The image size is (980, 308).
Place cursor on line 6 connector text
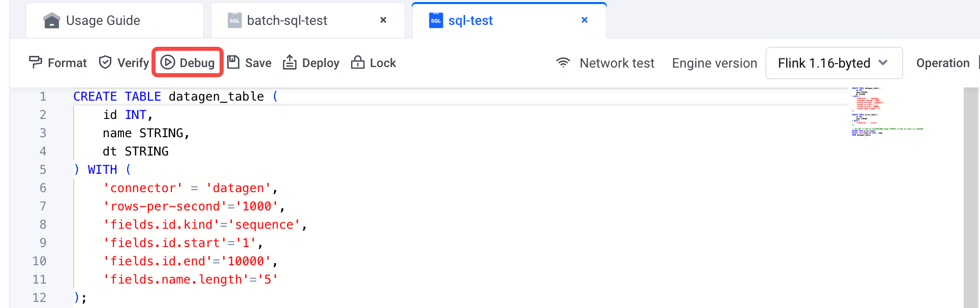143,188
